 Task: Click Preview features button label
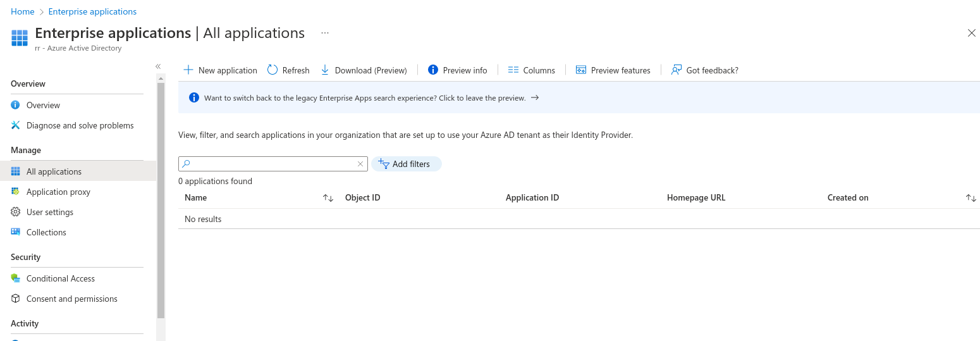[621, 70]
